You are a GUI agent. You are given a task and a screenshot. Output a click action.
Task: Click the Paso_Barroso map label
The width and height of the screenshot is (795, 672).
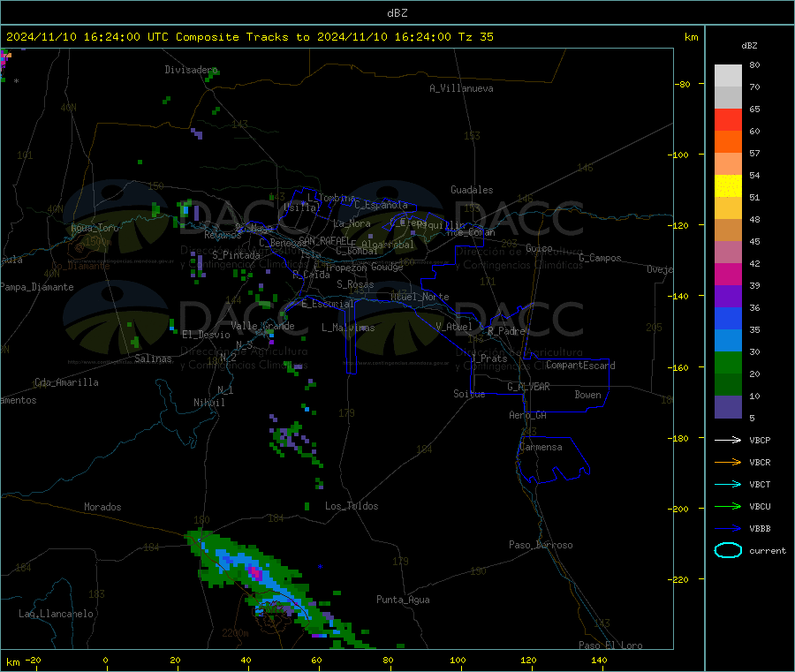[x=541, y=545]
